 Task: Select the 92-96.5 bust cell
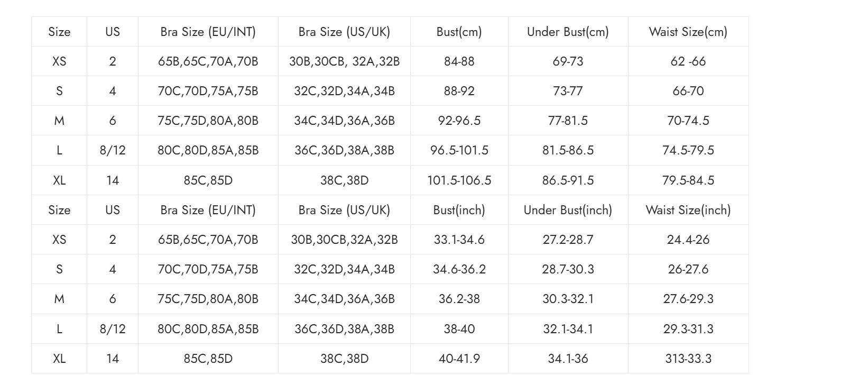[459, 121]
